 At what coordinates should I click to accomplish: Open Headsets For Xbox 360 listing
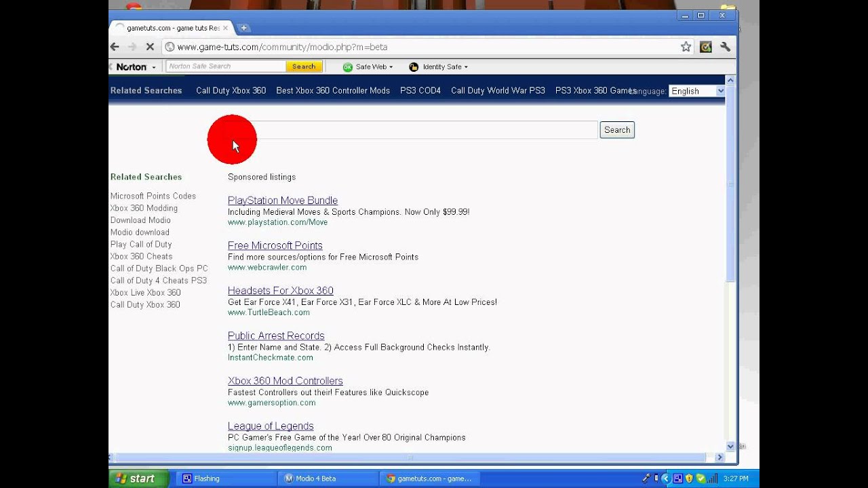click(x=281, y=291)
